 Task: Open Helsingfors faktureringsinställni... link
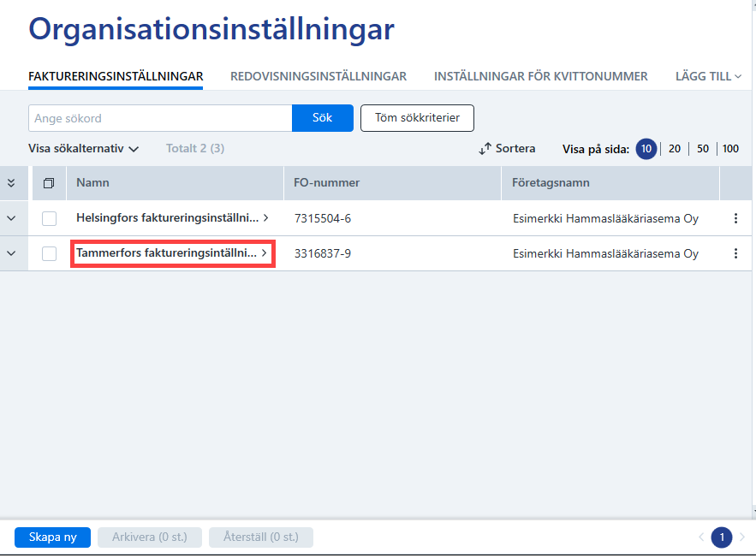click(172, 217)
